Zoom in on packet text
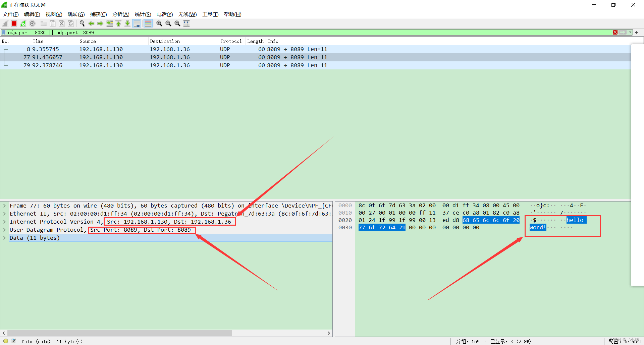 pos(159,23)
